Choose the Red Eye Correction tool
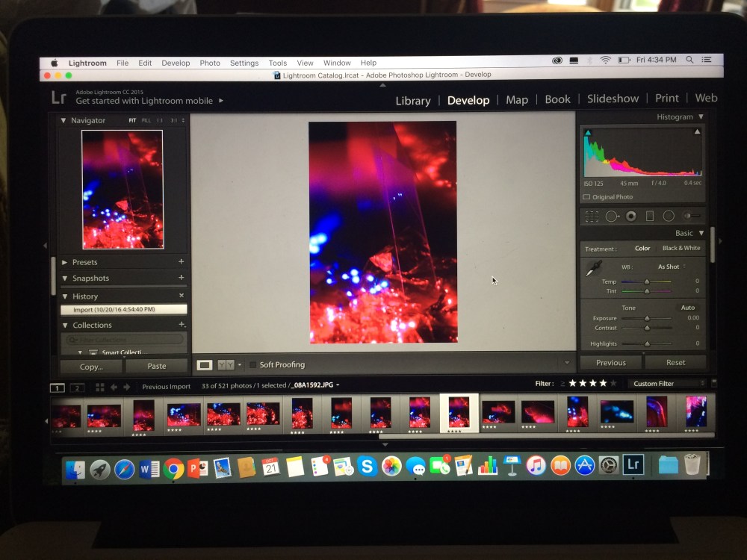Image resolution: width=747 pixels, height=560 pixels. tap(631, 217)
